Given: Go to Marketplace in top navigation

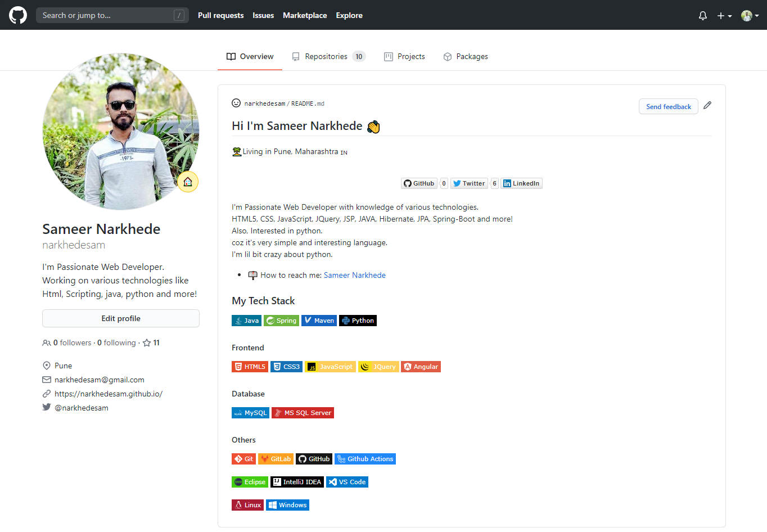Looking at the screenshot, I should [x=305, y=15].
